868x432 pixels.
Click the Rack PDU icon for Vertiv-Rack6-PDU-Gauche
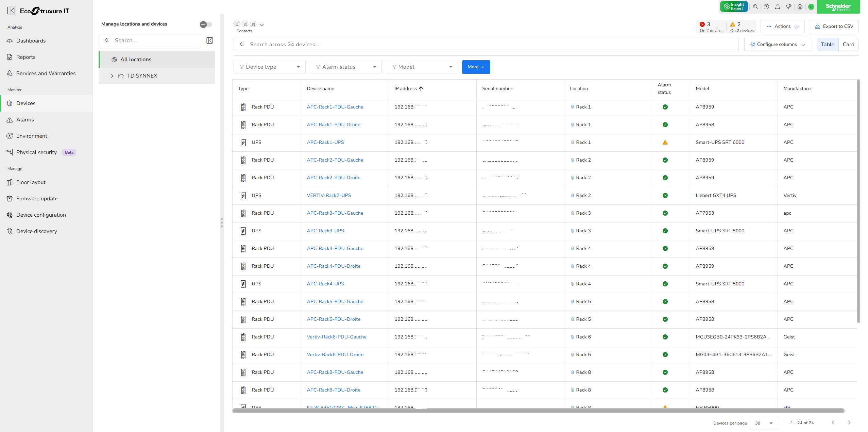(x=243, y=337)
